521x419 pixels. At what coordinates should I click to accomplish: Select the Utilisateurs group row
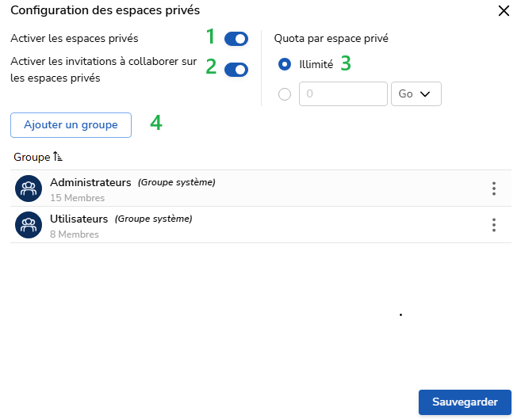tap(261, 225)
